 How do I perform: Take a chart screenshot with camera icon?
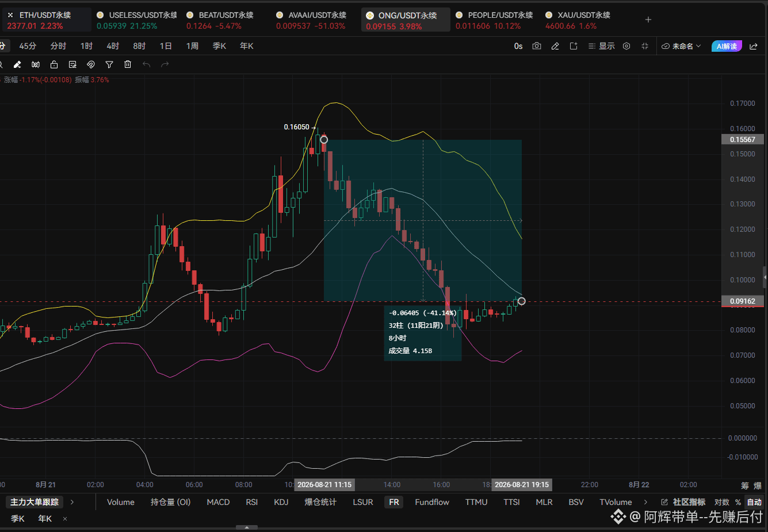pos(537,46)
